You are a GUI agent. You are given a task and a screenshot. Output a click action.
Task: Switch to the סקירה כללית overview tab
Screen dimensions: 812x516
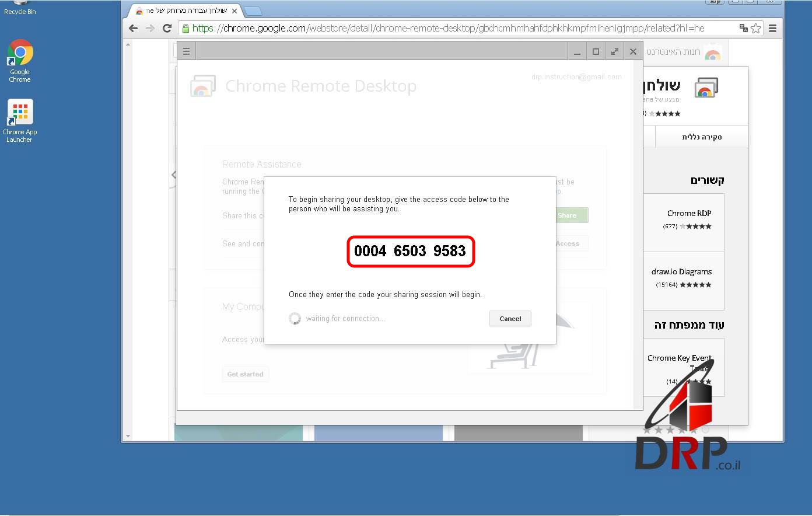tap(702, 137)
